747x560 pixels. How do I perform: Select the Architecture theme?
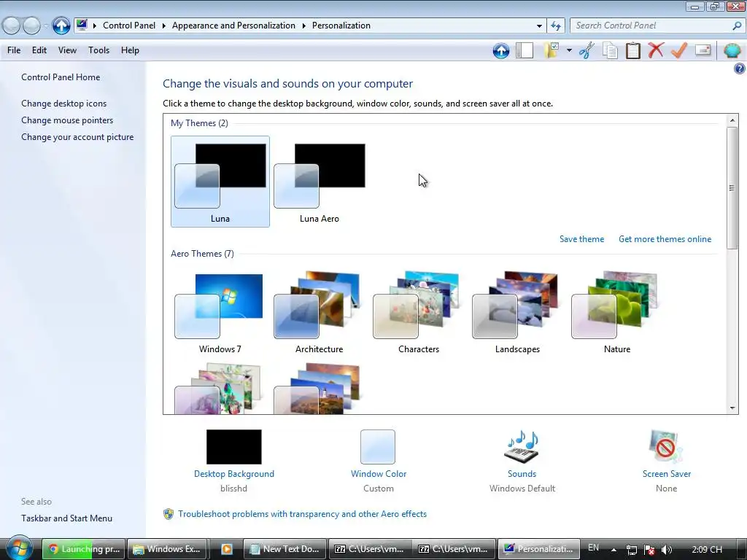point(320,312)
